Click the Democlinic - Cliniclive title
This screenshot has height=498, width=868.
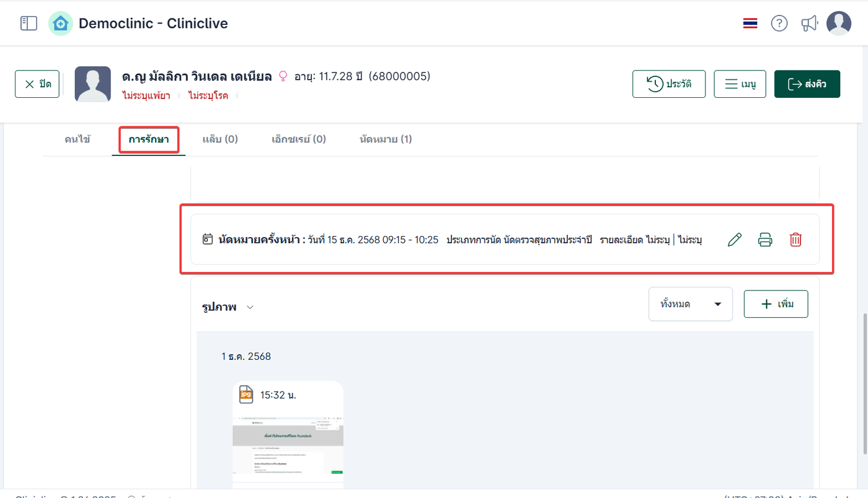153,24
